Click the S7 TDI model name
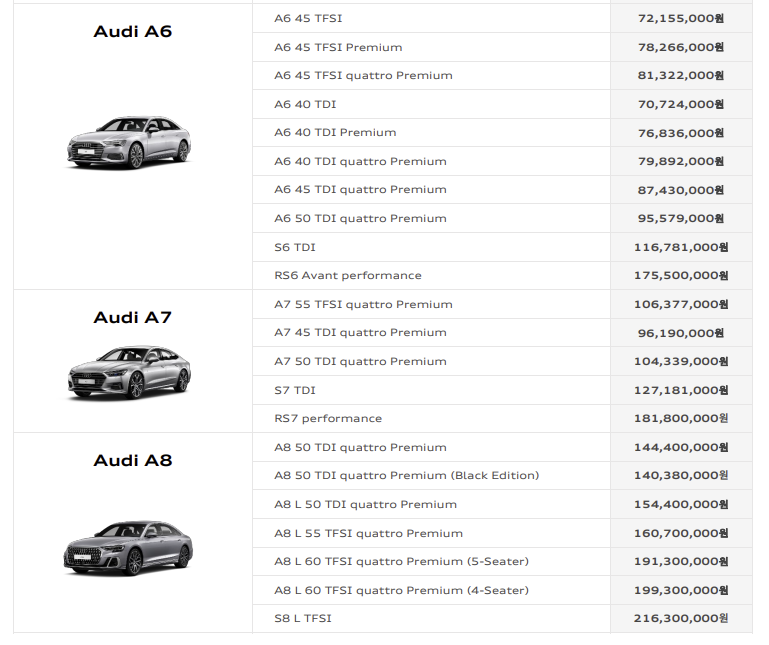 point(295,390)
